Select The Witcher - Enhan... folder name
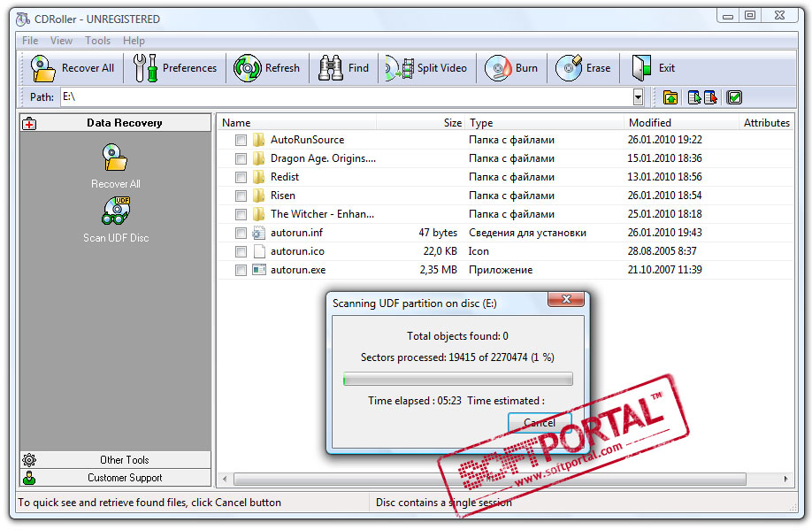 tap(322, 214)
